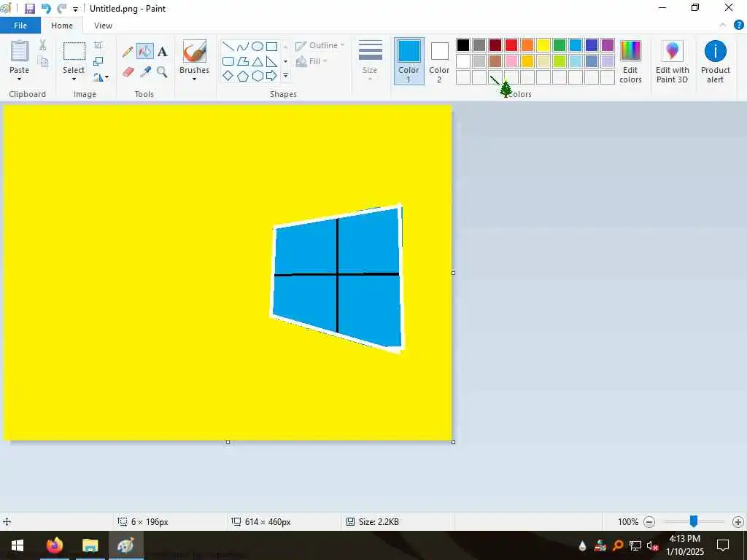Open the Product alert button

715,61
